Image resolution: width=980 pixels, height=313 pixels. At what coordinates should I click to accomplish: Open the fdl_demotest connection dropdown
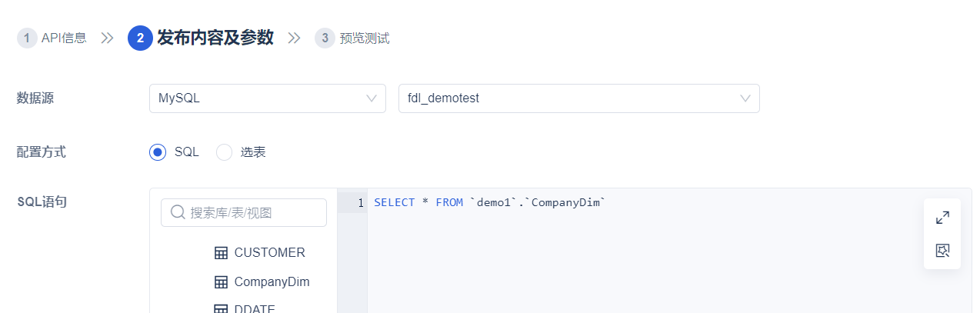[x=578, y=98]
